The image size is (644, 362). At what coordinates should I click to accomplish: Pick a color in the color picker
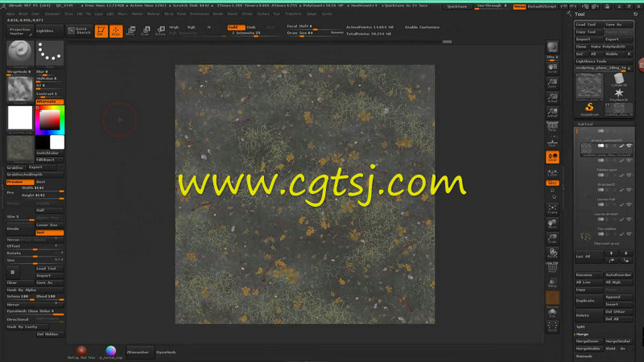click(50, 120)
